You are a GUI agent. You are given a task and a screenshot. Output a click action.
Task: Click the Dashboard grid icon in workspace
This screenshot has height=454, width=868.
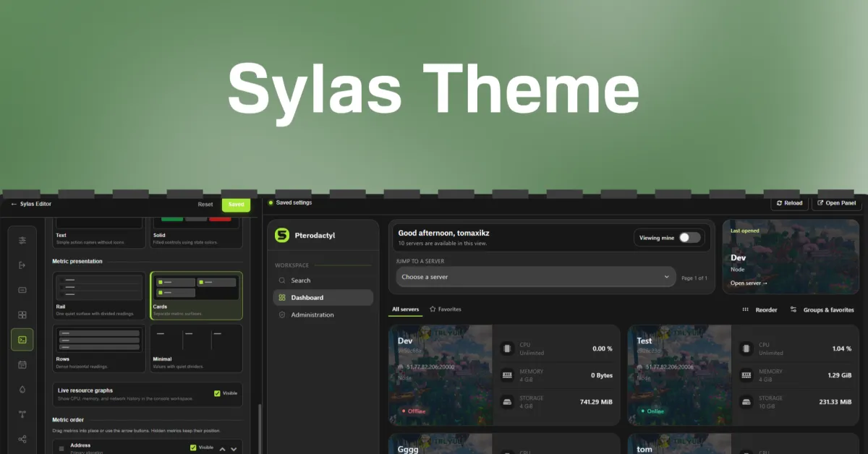pos(282,298)
